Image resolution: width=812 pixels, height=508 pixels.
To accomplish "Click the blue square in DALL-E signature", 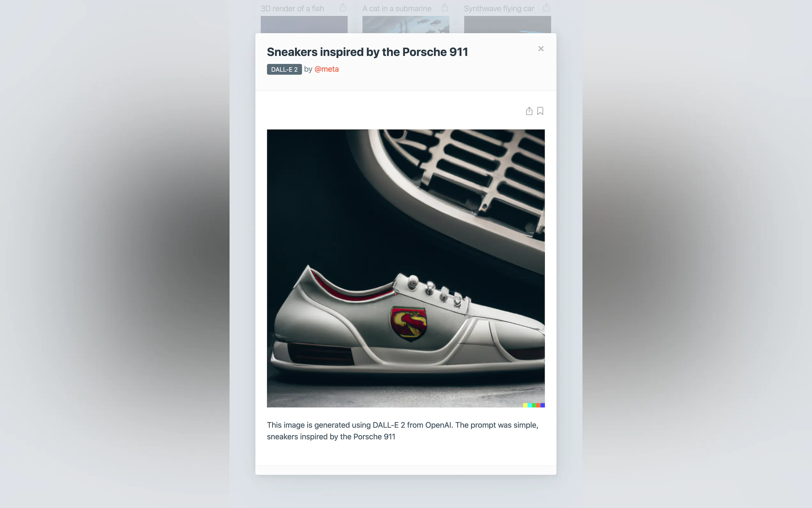I will point(543,405).
